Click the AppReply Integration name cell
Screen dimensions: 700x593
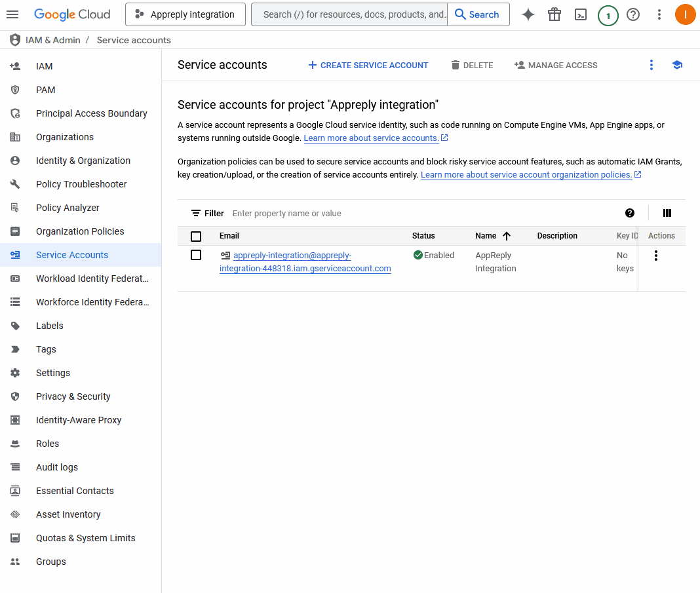pyautogui.click(x=496, y=262)
